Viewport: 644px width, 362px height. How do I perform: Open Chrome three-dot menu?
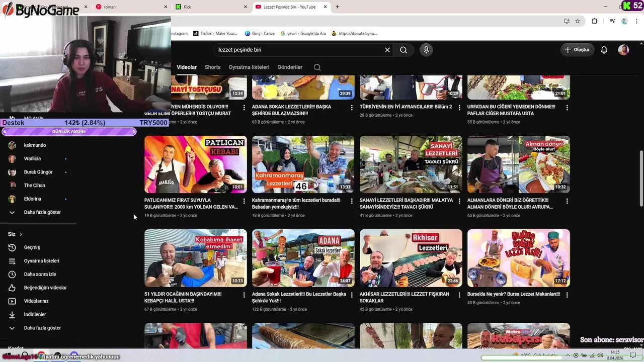pyautogui.click(x=637, y=21)
